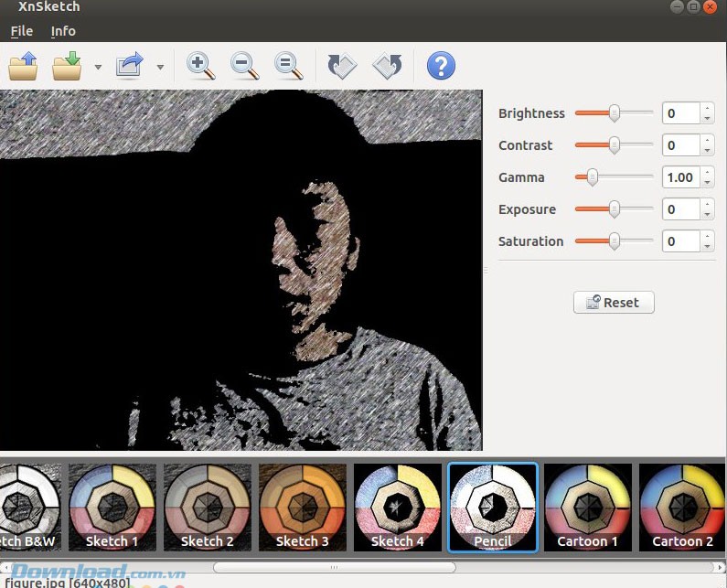Click the Gamma value field showing 1.00

coord(680,177)
